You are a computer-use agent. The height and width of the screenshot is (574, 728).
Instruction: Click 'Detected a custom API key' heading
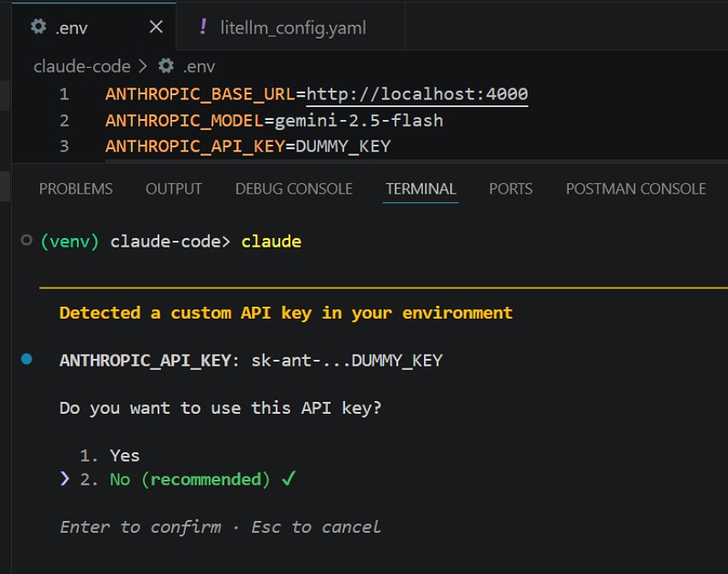[x=286, y=313]
